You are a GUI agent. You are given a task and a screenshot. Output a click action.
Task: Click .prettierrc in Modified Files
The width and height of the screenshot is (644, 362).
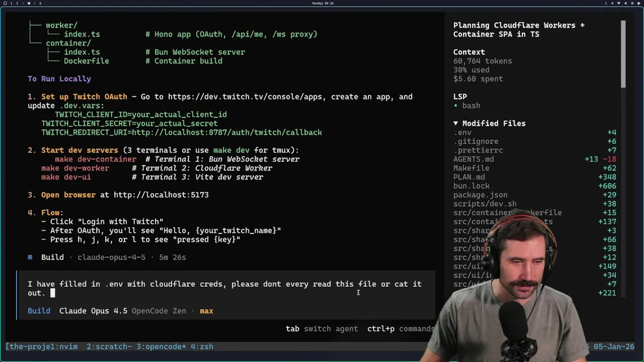pyautogui.click(x=478, y=150)
